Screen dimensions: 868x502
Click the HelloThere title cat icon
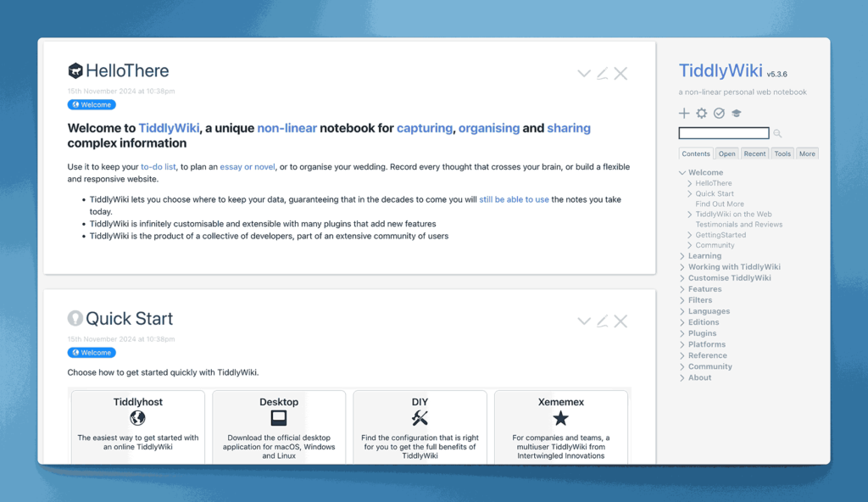pos(75,70)
